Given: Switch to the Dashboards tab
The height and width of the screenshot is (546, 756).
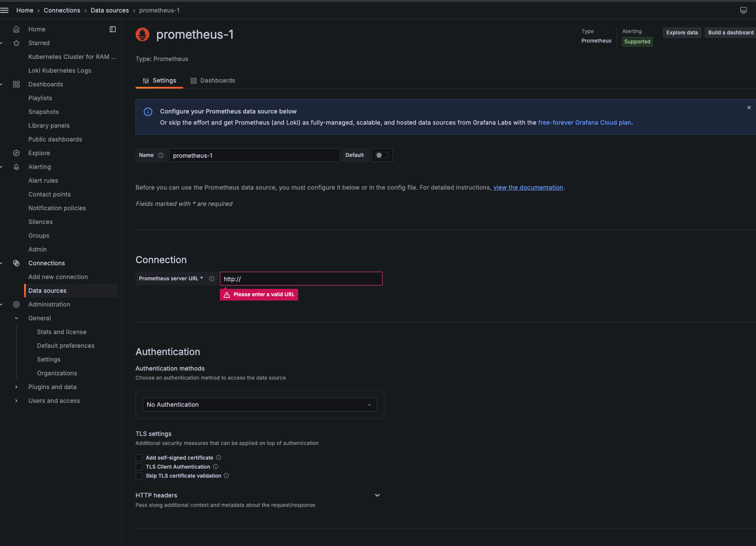Looking at the screenshot, I should [x=213, y=80].
